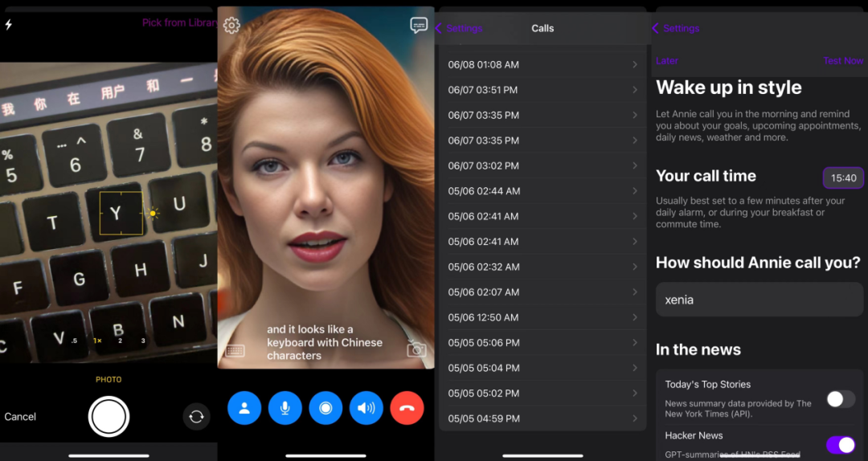This screenshot has height=461, width=868.
Task: Show the keyboard icon on the call screen
Action: tap(235, 351)
